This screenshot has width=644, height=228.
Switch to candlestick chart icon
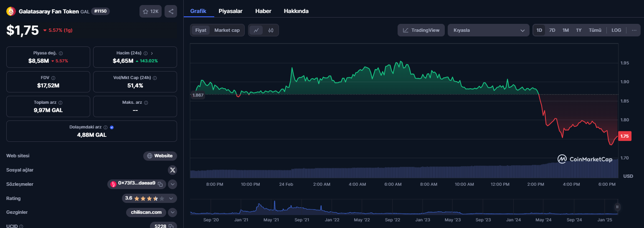271,30
